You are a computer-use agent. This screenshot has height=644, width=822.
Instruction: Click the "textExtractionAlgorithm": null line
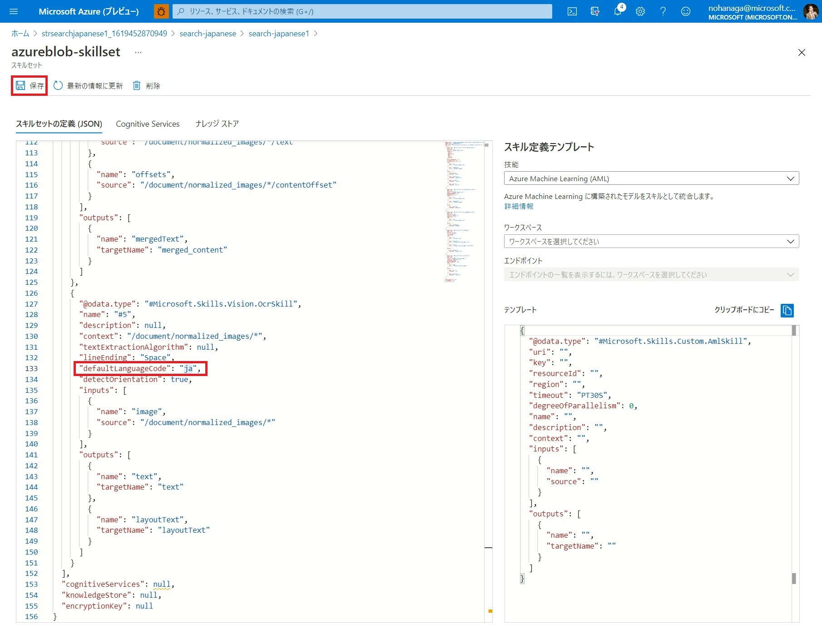tap(149, 347)
